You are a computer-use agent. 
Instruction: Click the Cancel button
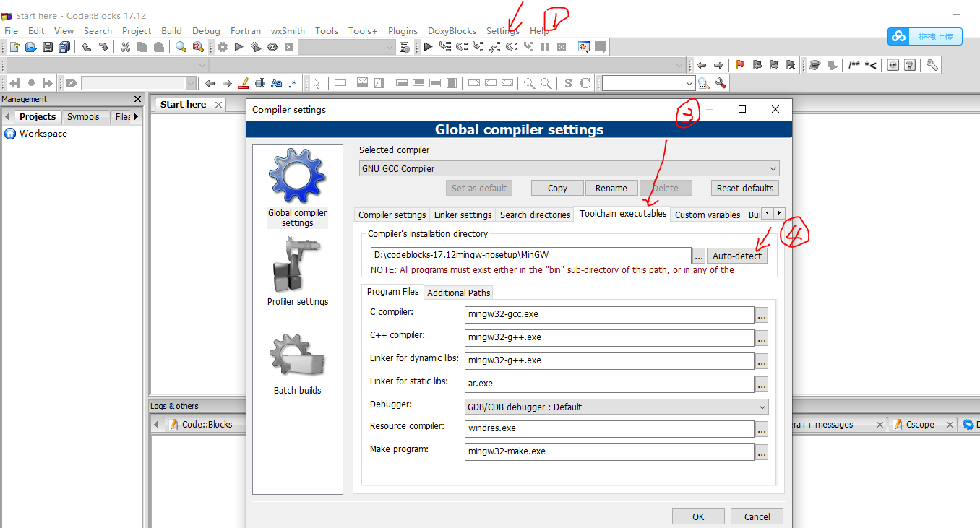point(757,516)
